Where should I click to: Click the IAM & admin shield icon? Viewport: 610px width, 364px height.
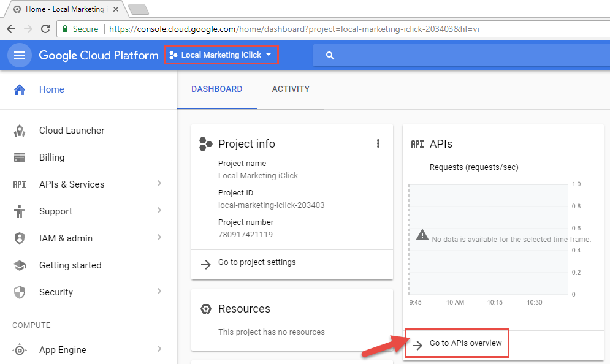coord(20,238)
